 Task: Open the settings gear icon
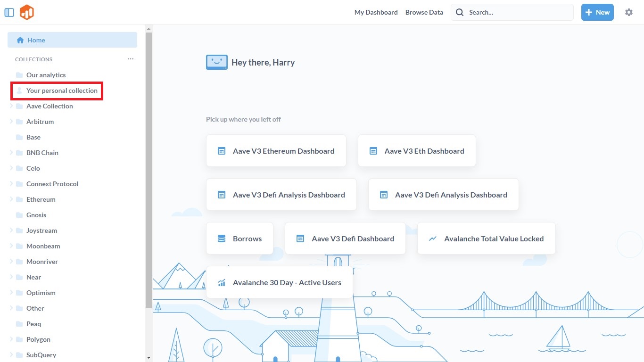tap(628, 13)
